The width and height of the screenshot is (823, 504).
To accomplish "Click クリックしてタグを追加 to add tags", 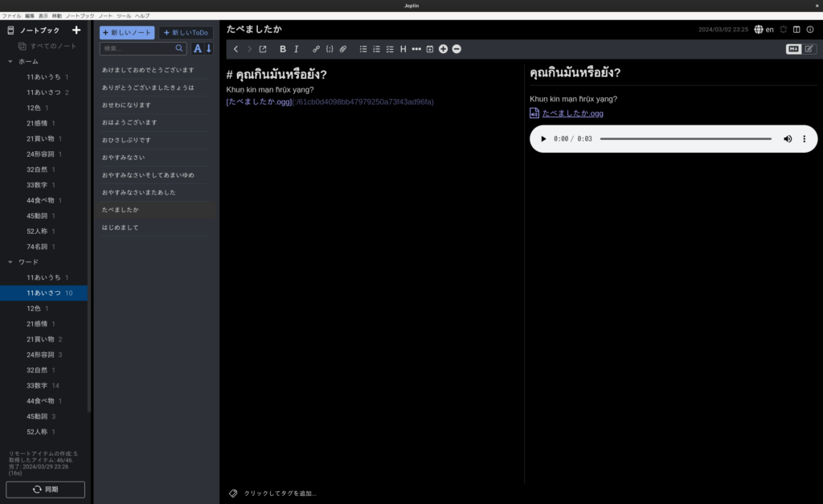I will 280,494.
